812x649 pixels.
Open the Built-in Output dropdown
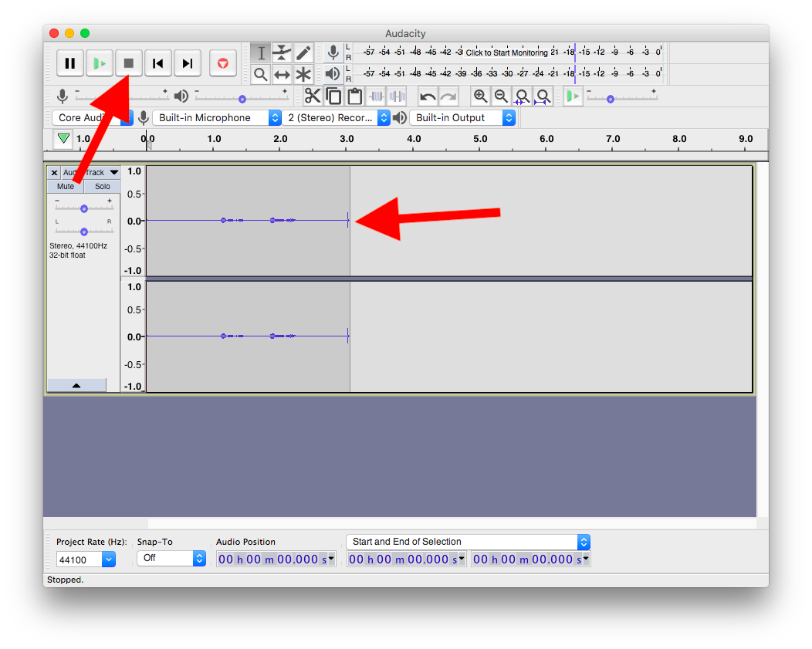point(462,117)
